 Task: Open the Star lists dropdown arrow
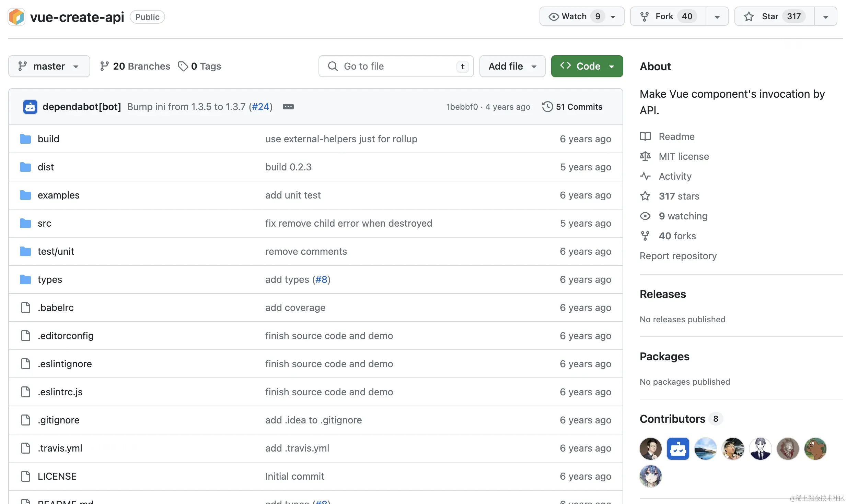pos(825,16)
